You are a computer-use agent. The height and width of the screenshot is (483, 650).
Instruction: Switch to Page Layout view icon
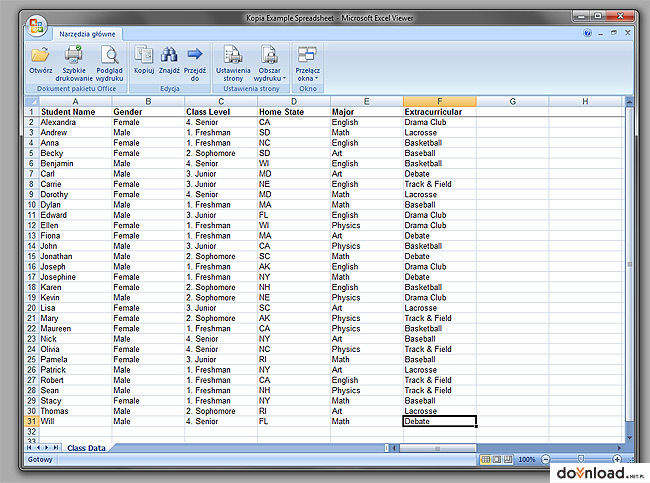497,459
